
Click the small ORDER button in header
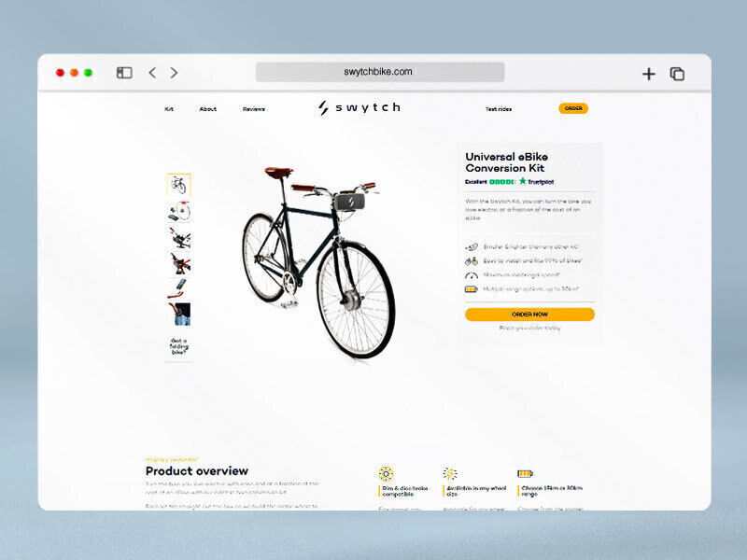point(573,108)
